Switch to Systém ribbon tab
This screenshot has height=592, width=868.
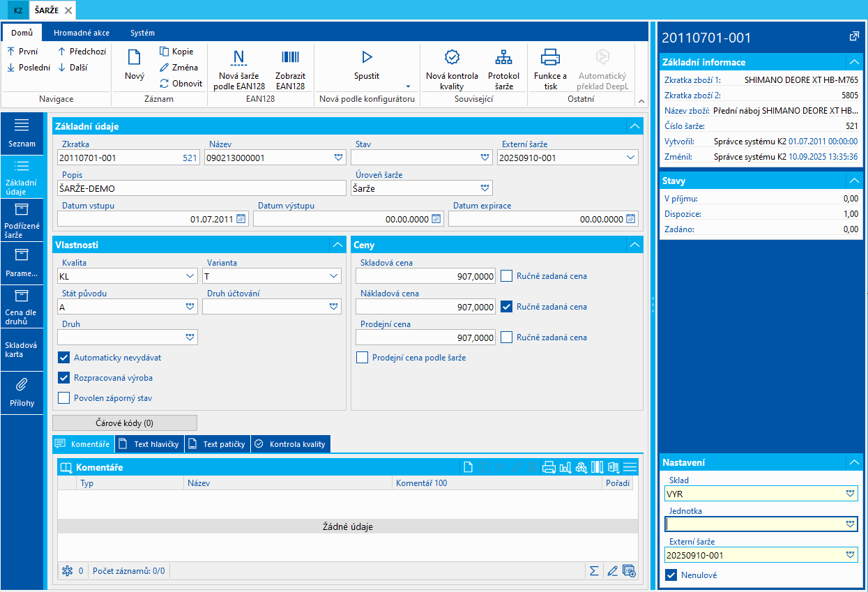pos(142,33)
